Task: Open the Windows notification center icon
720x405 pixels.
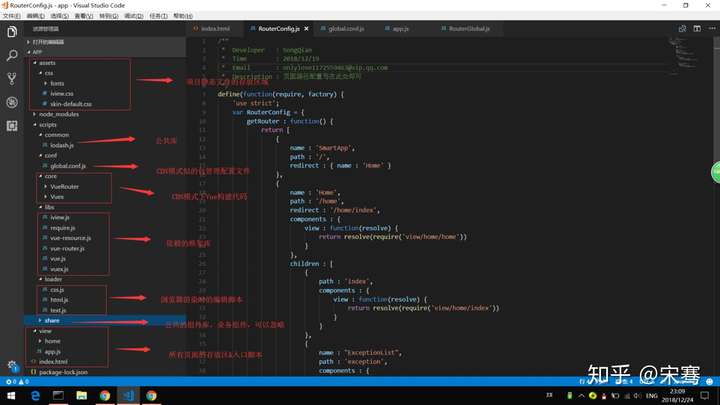Action: tap(705, 395)
